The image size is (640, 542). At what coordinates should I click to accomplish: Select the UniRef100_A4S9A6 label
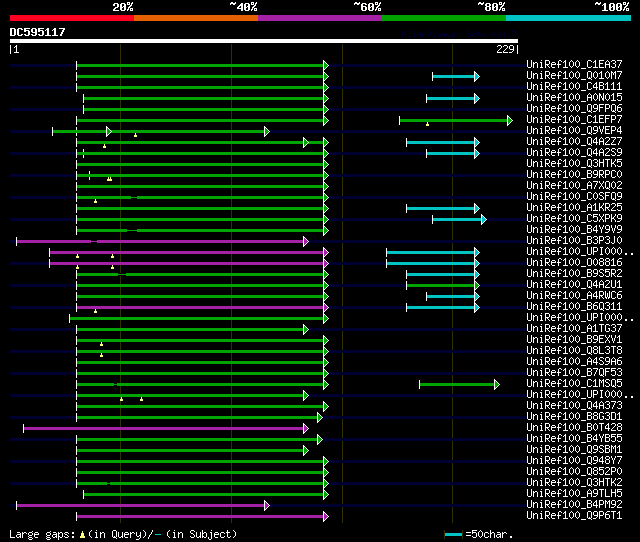click(574, 362)
